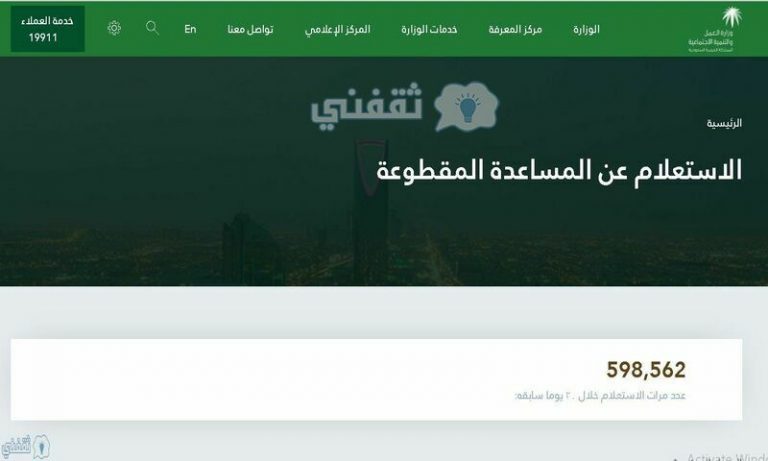The image size is (768, 461).
Task: Open the تواصل معنا menu item
Action: pos(250,29)
